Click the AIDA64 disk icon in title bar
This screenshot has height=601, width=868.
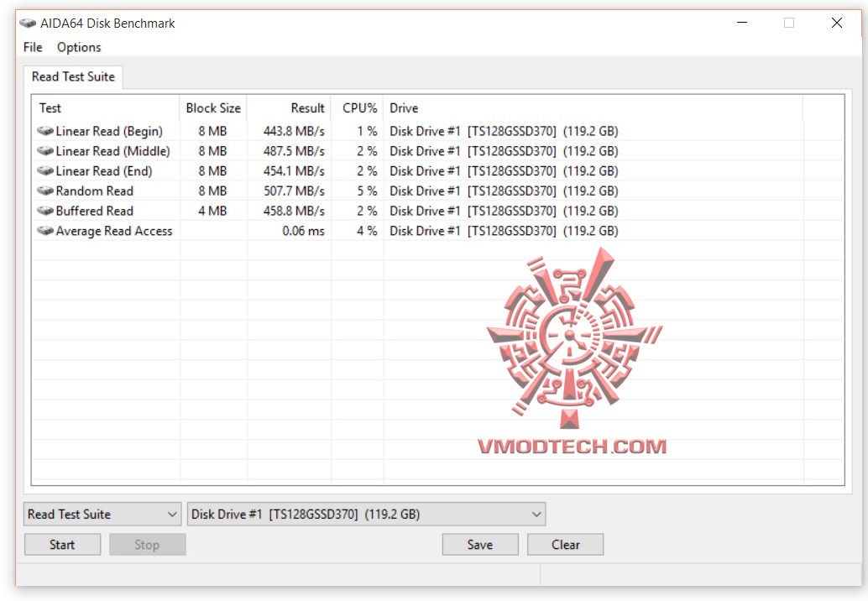28,24
